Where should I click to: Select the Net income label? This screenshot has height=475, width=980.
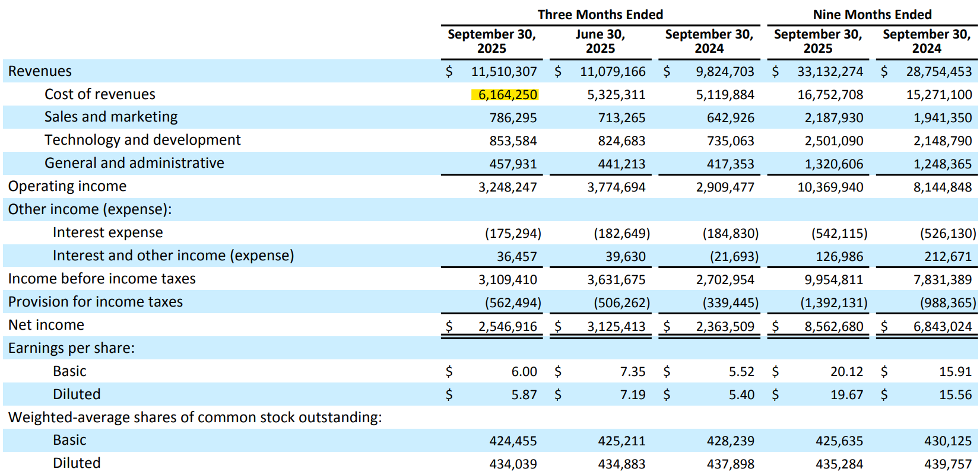click(x=46, y=325)
